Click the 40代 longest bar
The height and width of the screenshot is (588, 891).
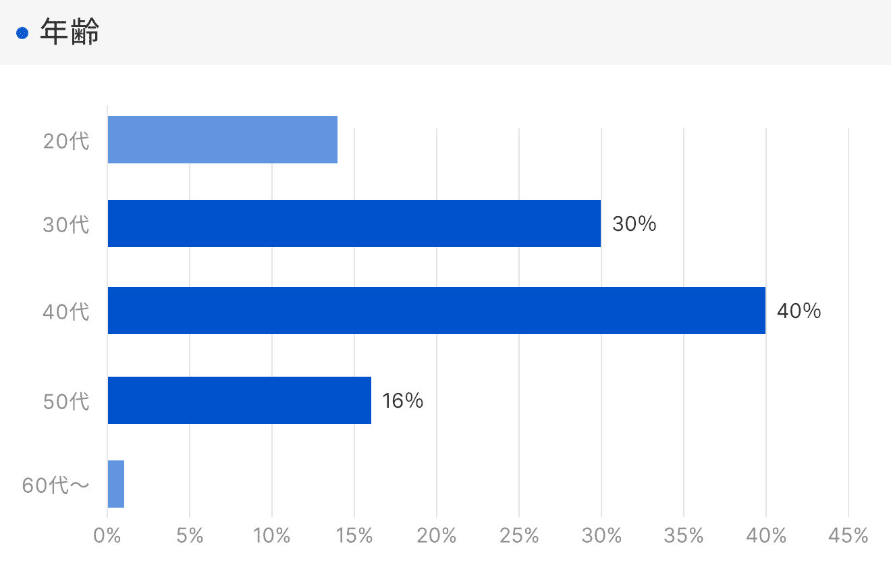tap(436, 311)
